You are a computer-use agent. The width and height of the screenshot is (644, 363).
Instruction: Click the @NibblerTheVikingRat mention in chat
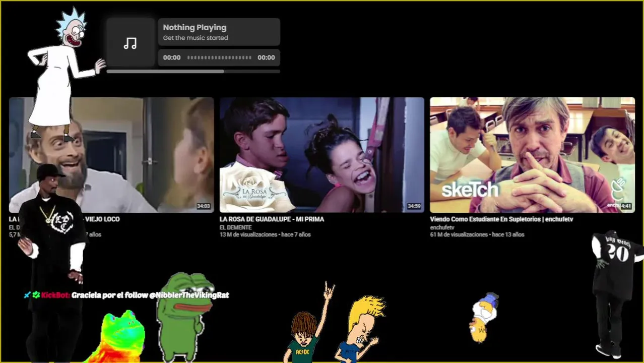(189, 295)
